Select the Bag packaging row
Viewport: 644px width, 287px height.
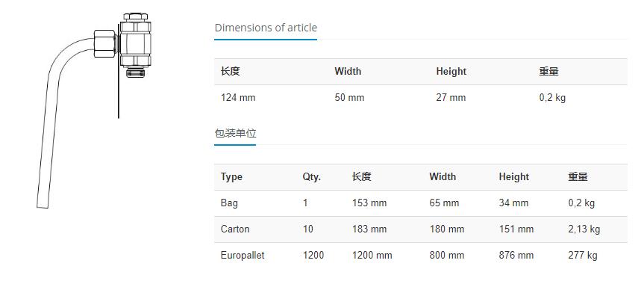(x=421, y=203)
